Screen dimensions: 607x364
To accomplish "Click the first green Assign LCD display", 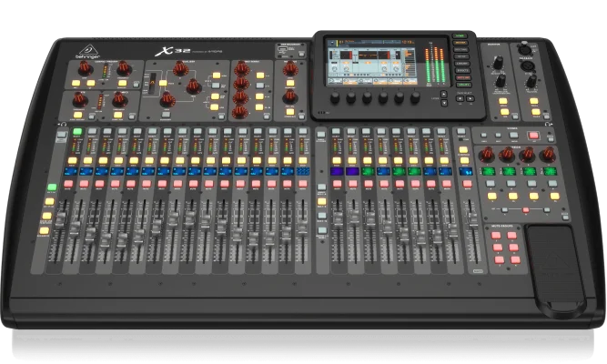I will point(489,171).
